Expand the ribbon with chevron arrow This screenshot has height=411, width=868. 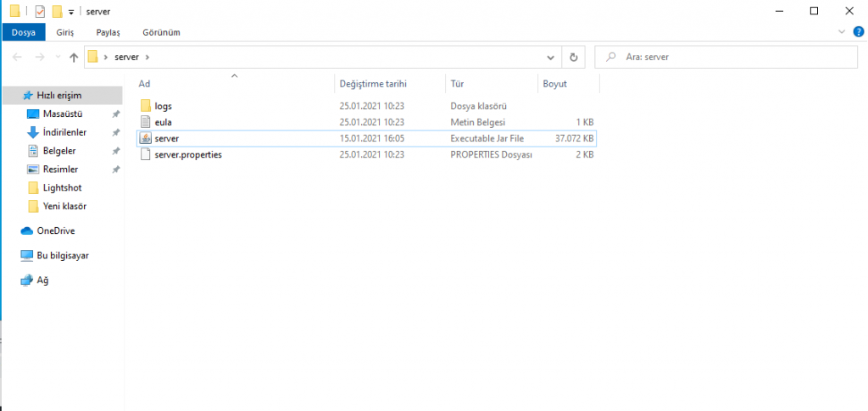(x=842, y=31)
